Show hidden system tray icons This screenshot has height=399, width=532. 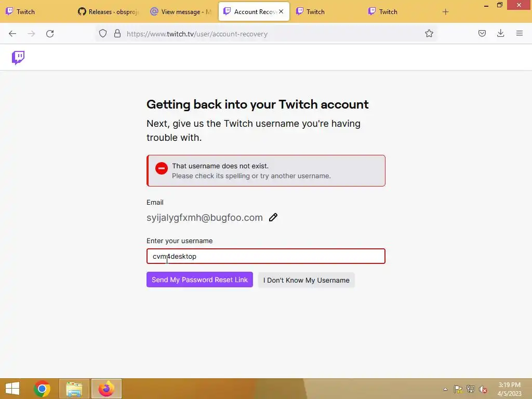[x=445, y=389]
